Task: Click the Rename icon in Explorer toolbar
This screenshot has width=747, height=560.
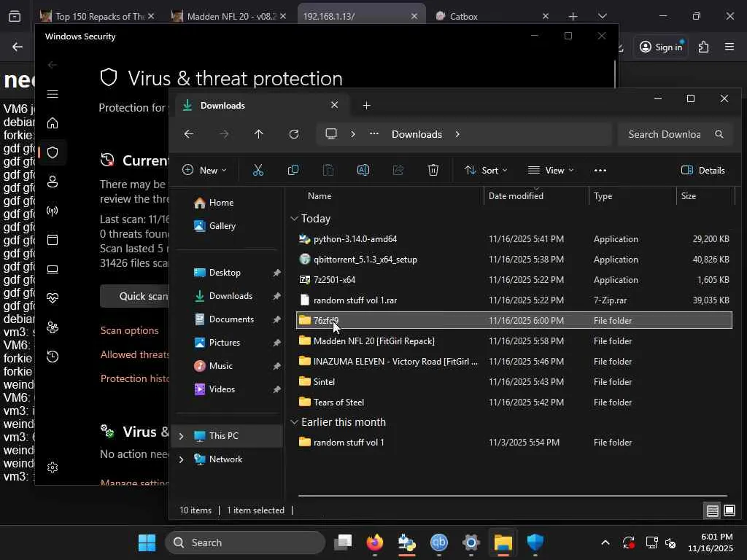Action: tap(363, 171)
